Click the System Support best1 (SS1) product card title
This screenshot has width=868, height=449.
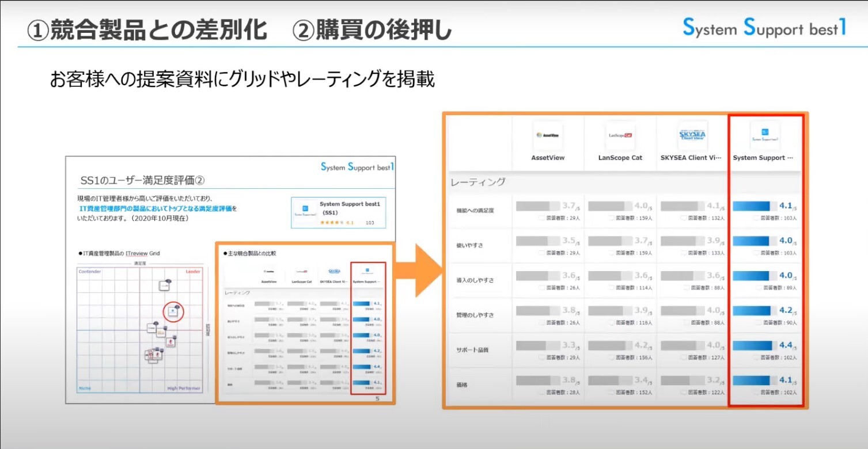click(350, 208)
